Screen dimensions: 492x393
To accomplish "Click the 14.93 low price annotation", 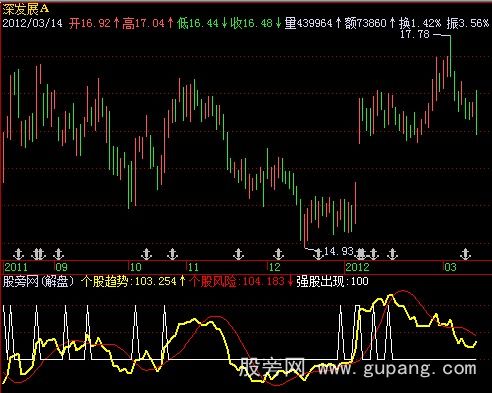I will point(338,251).
